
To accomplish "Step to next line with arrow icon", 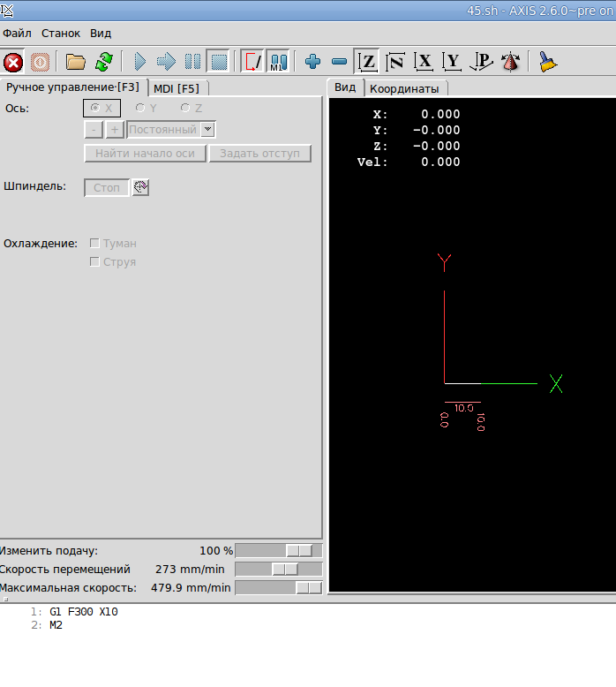I will tap(166, 62).
